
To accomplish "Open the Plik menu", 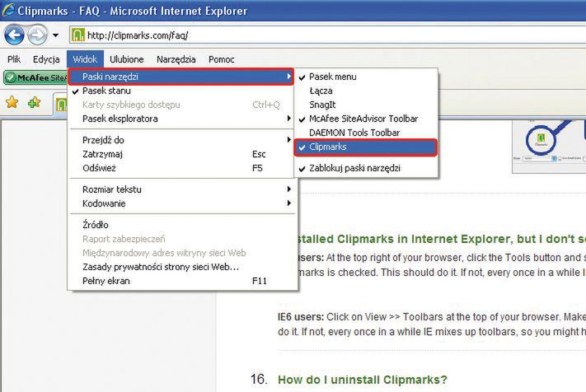I will (14, 59).
